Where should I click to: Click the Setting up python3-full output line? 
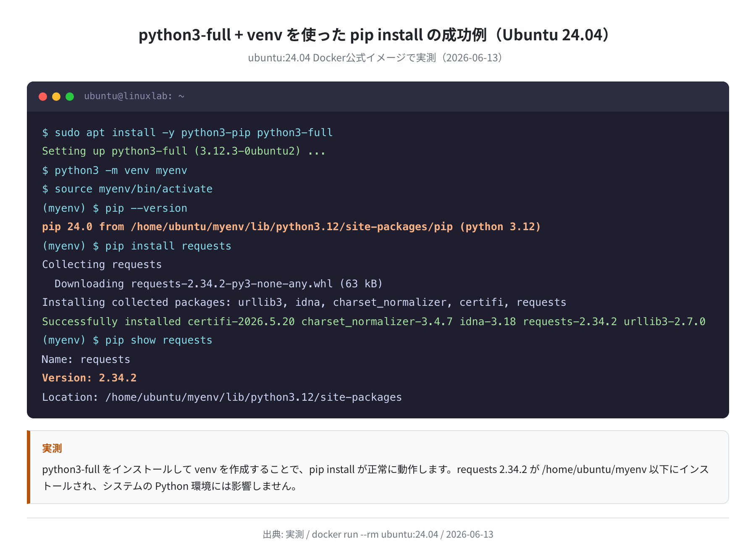coord(184,151)
